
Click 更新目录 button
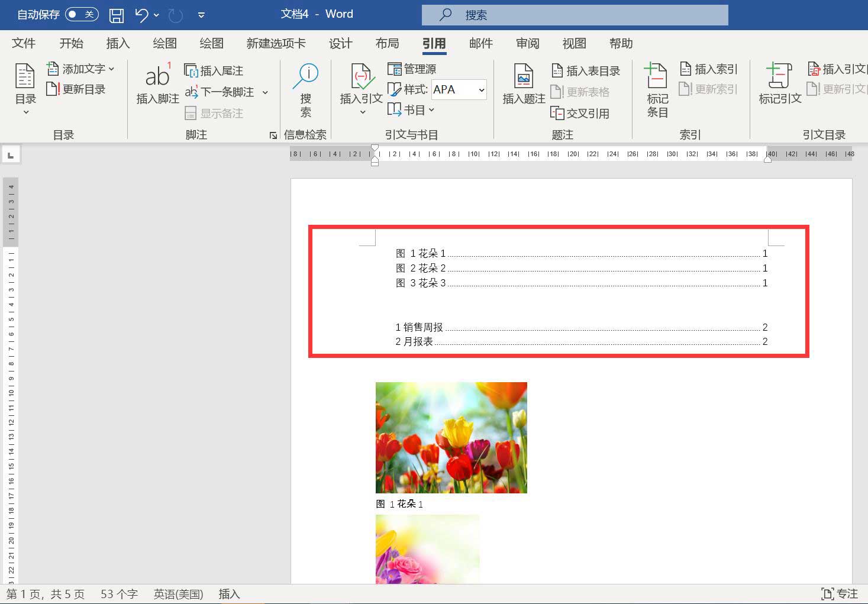click(76, 89)
